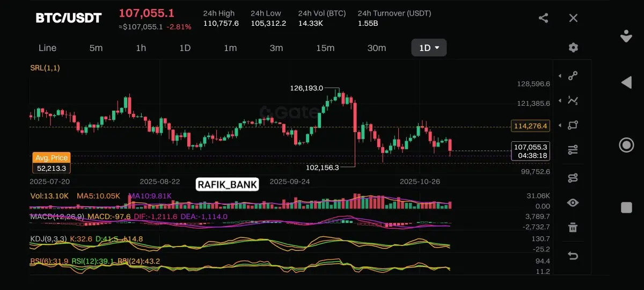Select the rectangle shape drawing tool

click(x=573, y=125)
